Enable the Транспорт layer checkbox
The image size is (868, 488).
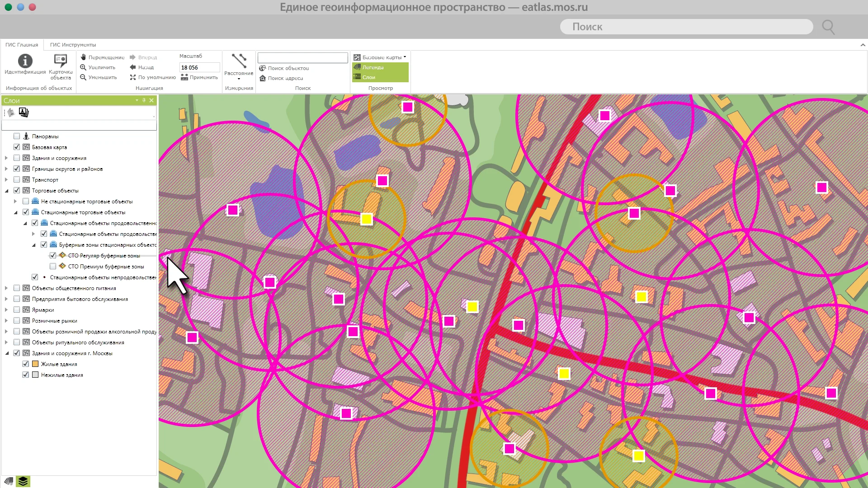(17, 179)
